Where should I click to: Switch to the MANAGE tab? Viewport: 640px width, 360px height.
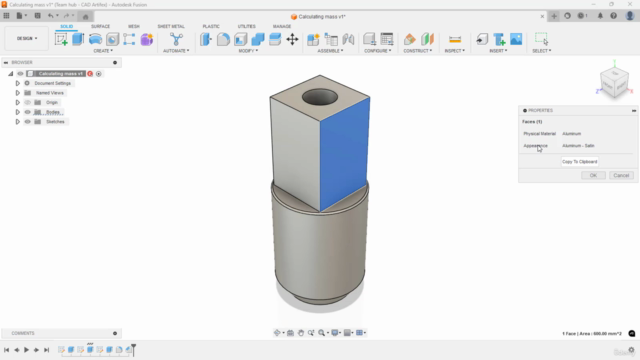pyautogui.click(x=282, y=26)
